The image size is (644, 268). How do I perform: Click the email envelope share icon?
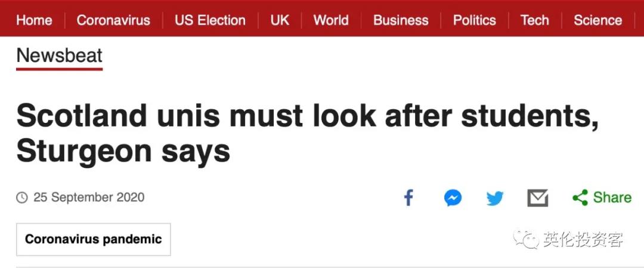(x=538, y=198)
